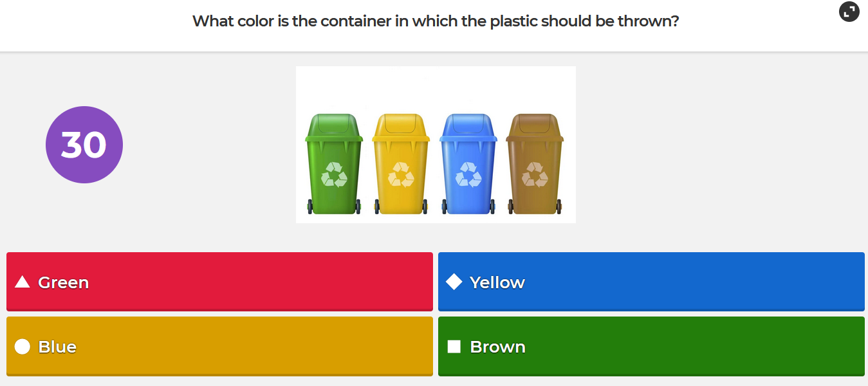Click the circle icon on Blue answer
Viewport: 868px width, 386px height.
23,347
